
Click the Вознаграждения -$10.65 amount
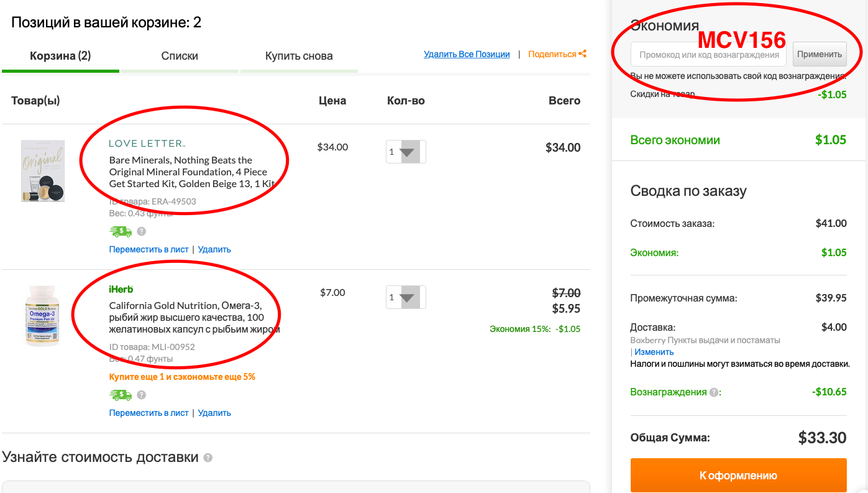pyautogui.click(x=829, y=392)
